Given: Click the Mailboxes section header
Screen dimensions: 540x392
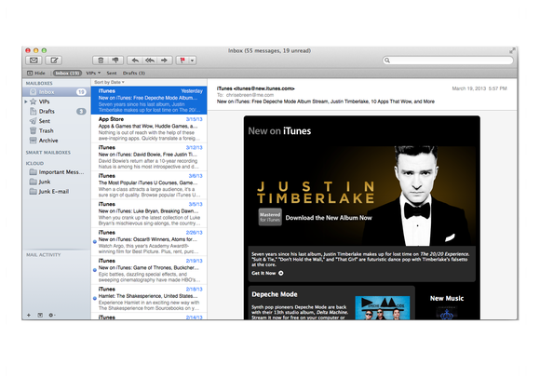Looking at the screenshot, I should coord(39,83).
